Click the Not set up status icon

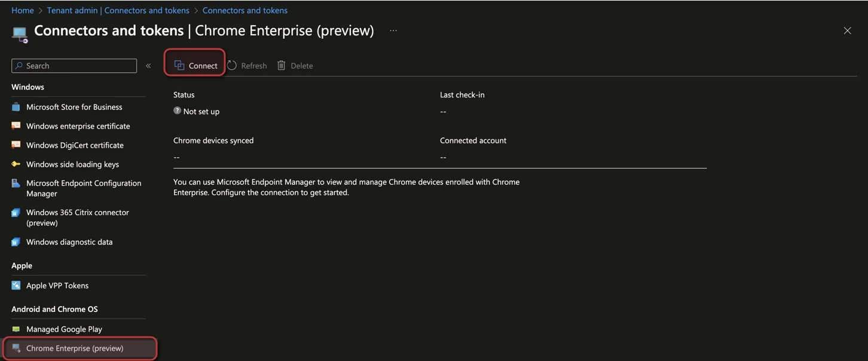[177, 111]
